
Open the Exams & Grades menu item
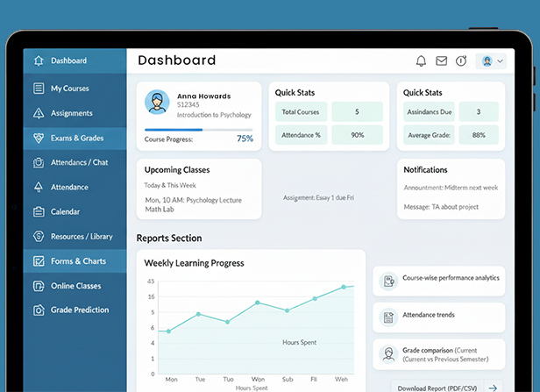click(75, 138)
